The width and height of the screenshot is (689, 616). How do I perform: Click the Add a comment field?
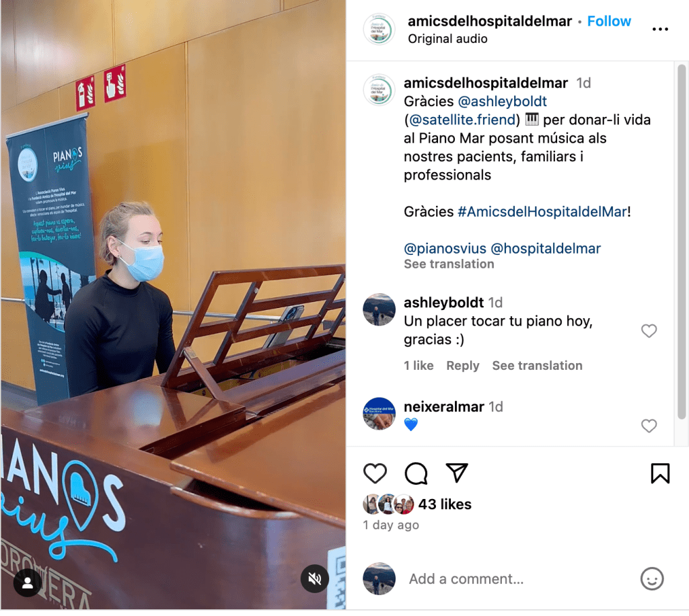point(519,579)
